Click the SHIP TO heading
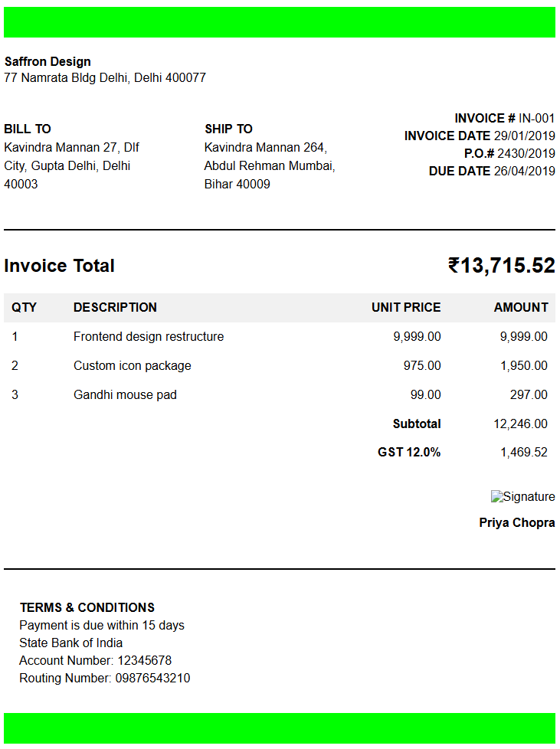 [228, 129]
